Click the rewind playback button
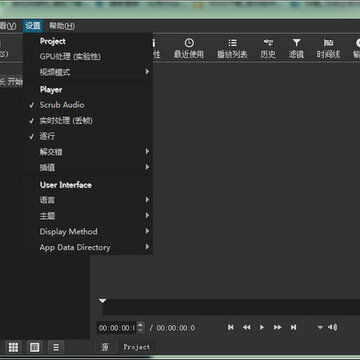 [246, 327]
